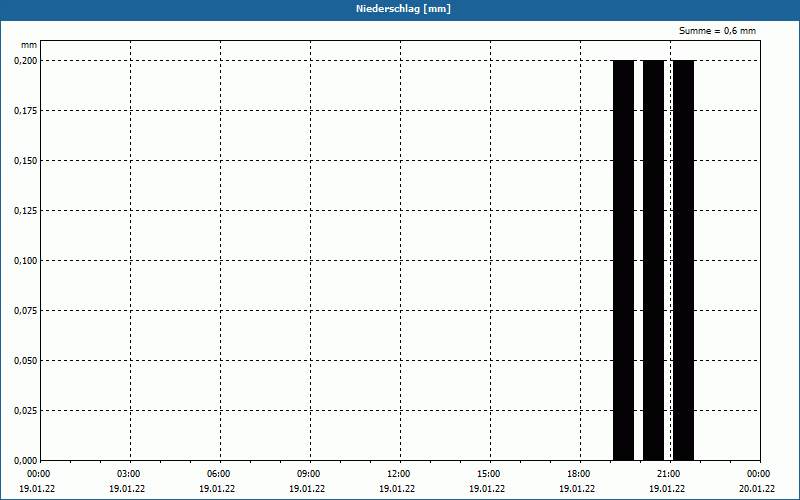Click the 20.01.22 date label
The width and height of the screenshot is (800, 500).
[757, 489]
